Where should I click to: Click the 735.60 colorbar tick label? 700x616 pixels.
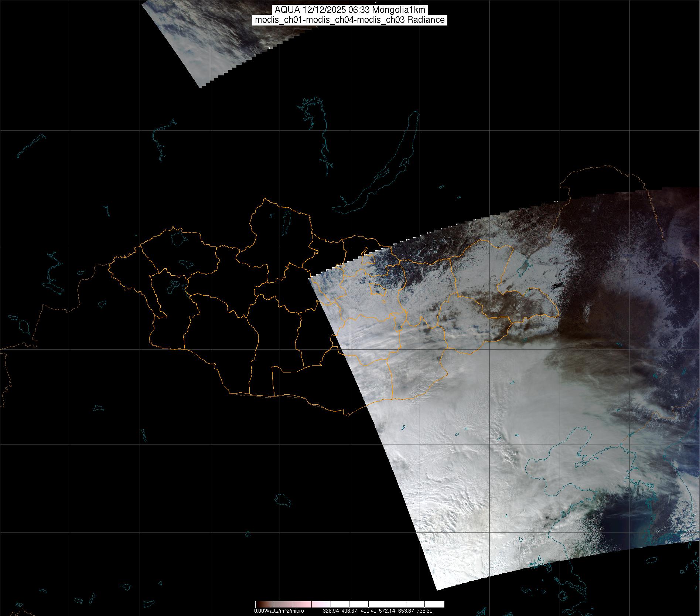[x=424, y=611]
